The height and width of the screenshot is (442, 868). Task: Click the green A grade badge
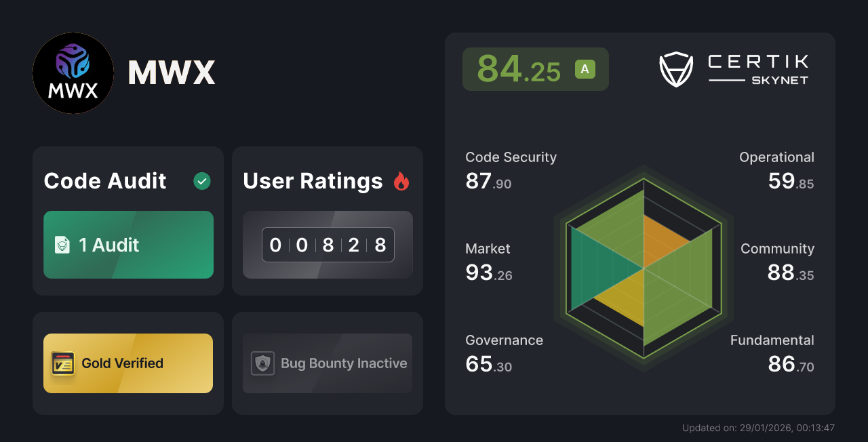coord(585,68)
